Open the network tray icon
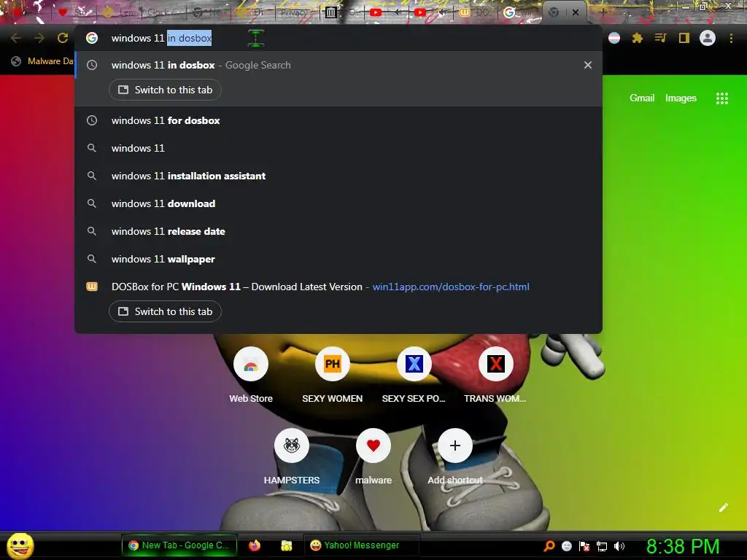This screenshot has height=560, width=747. click(602, 546)
